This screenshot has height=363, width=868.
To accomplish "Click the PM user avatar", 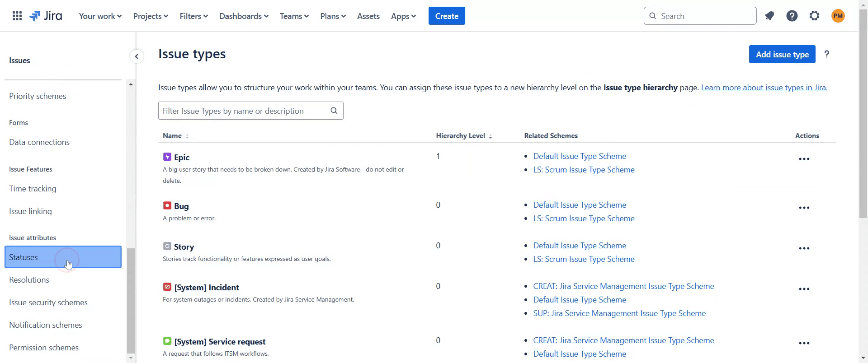I will point(838,16).
